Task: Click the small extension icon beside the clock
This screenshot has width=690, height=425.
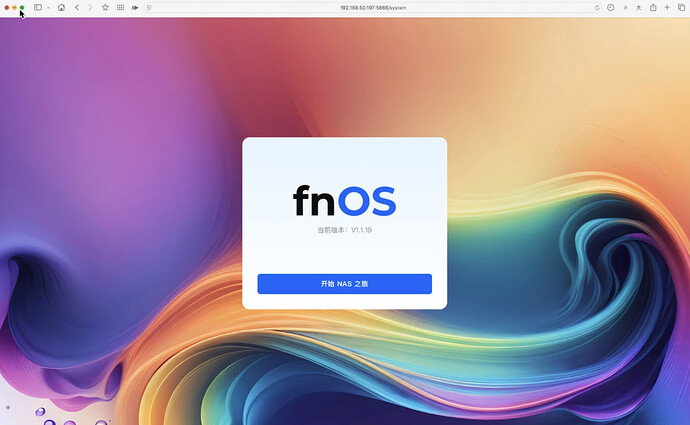Action: (x=625, y=7)
